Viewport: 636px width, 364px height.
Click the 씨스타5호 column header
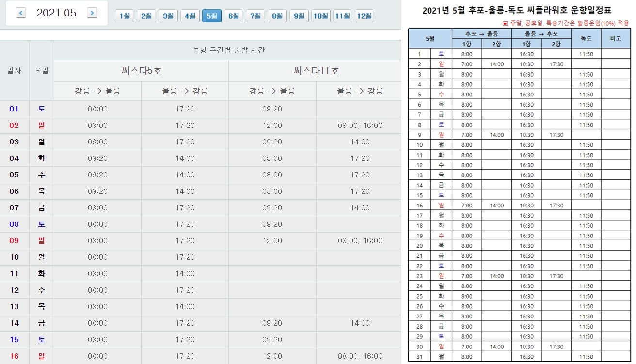(142, 71)
